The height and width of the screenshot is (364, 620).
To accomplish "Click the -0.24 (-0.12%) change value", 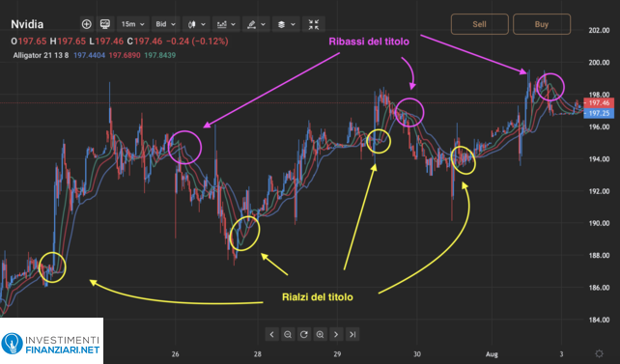I will [x=197, y=42].
